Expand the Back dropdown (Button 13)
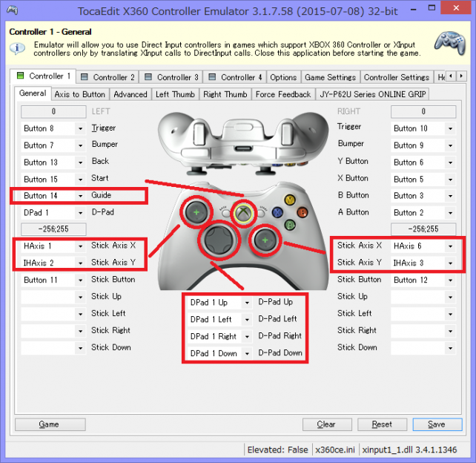This screenshot has height=463, width=476. coord(81,162)
